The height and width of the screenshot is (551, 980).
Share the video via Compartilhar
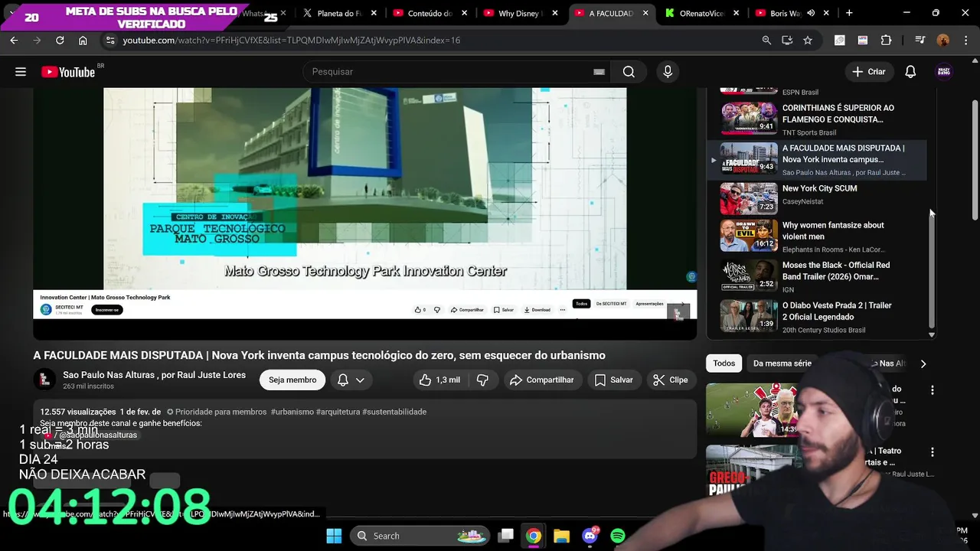click(542, 380)
